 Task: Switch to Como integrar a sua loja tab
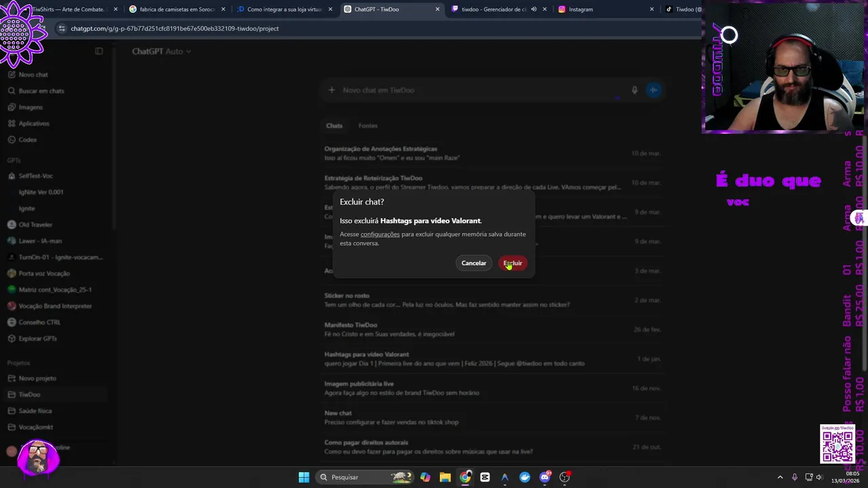coord(283,9)
